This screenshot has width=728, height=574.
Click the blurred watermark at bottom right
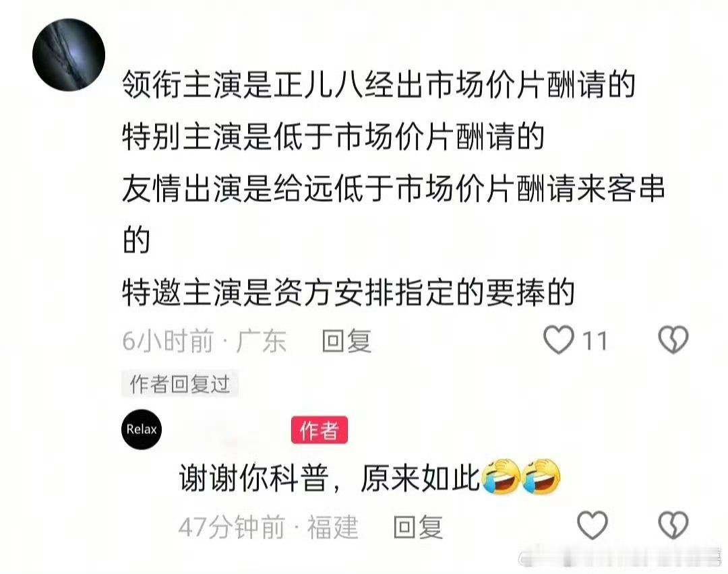(x=621, y=557)
